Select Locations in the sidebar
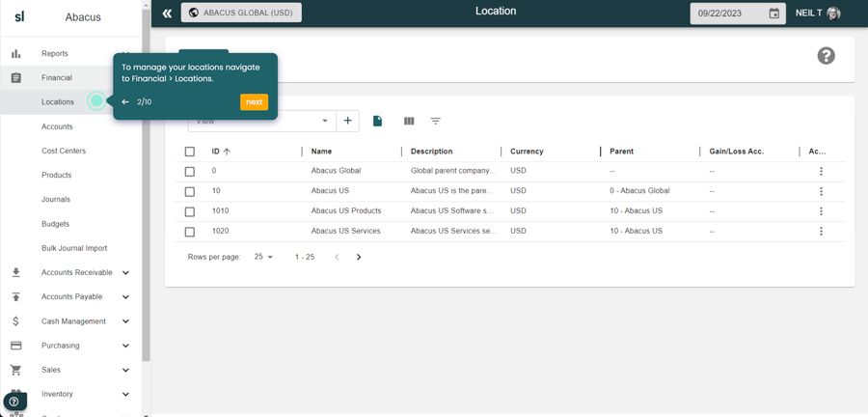Viewport: 868px width, 417px height. (x=58, y=102)
